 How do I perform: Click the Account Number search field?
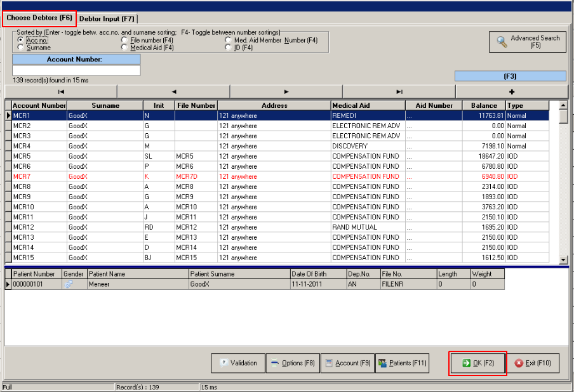click(x=76, y=70)
